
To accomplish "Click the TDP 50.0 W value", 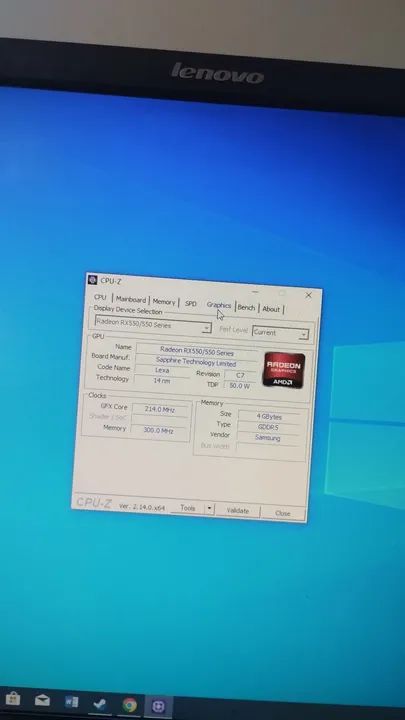I will [239, 386].
